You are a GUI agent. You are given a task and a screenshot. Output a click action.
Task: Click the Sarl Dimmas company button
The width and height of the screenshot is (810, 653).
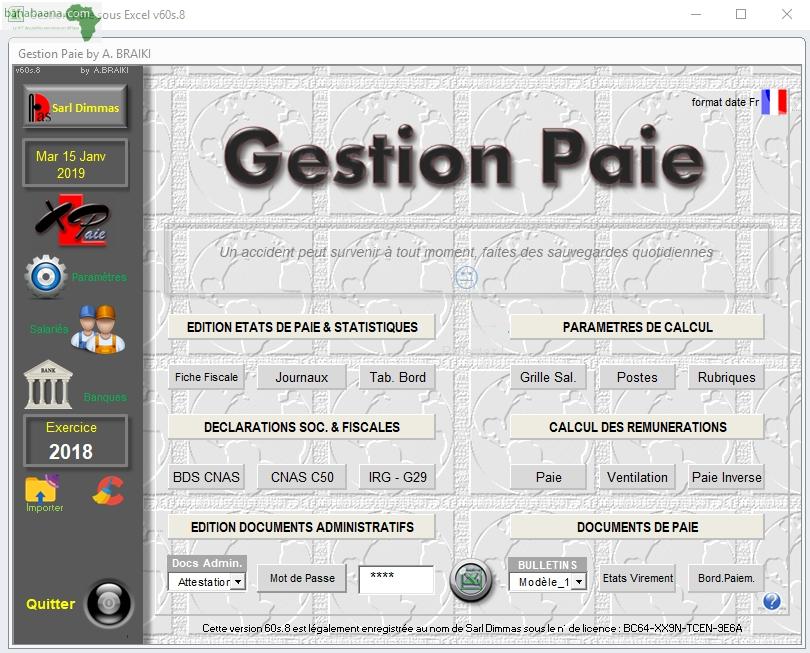75,106
